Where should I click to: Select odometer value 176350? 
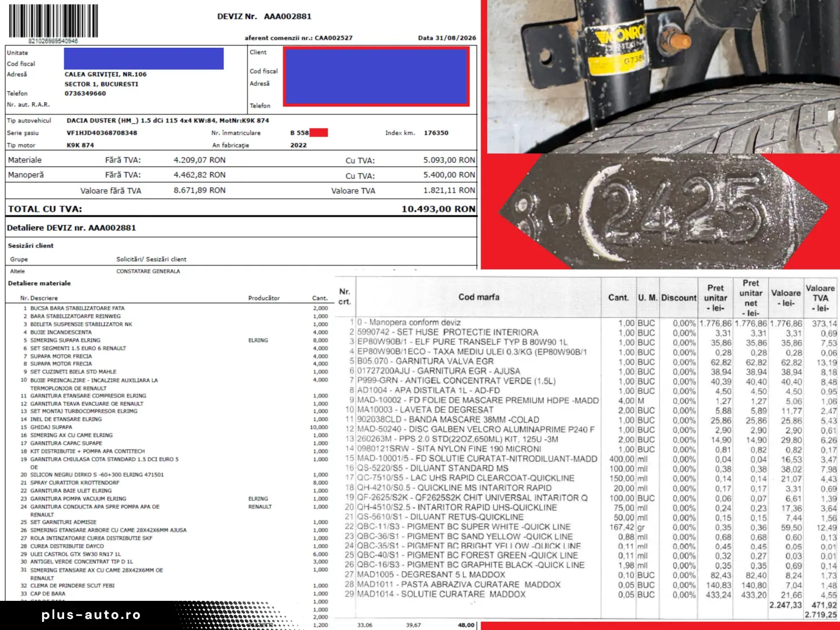[x=436, y=133]
